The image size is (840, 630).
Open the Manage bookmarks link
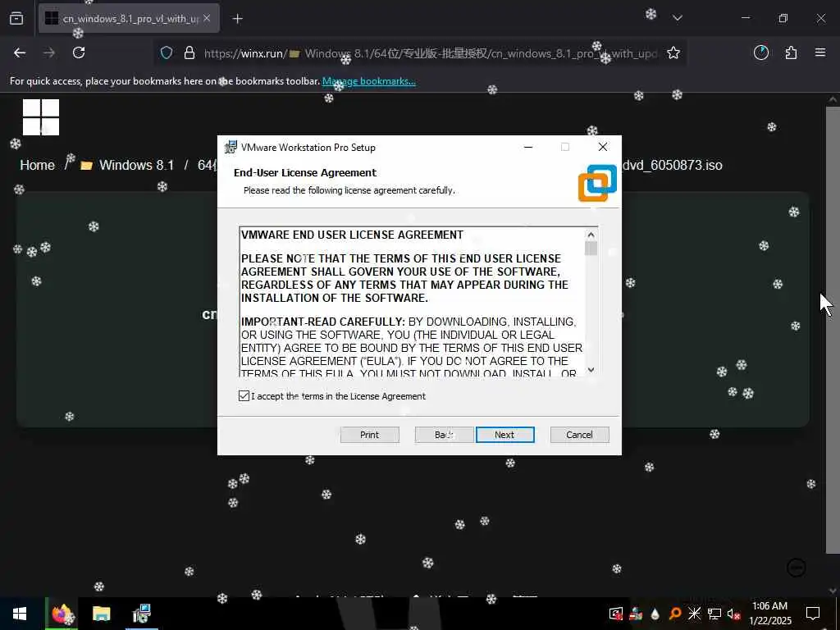click(368, 81)
